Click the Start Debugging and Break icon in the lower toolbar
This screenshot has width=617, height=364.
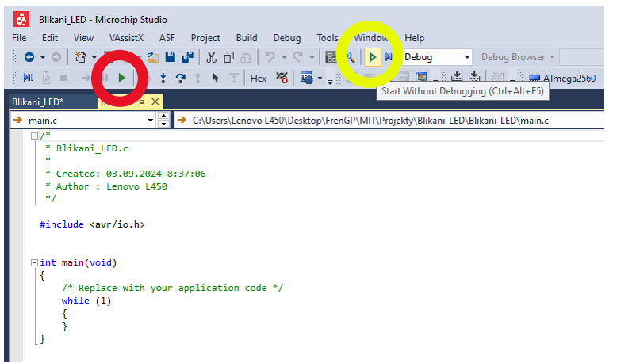[29, 78]
